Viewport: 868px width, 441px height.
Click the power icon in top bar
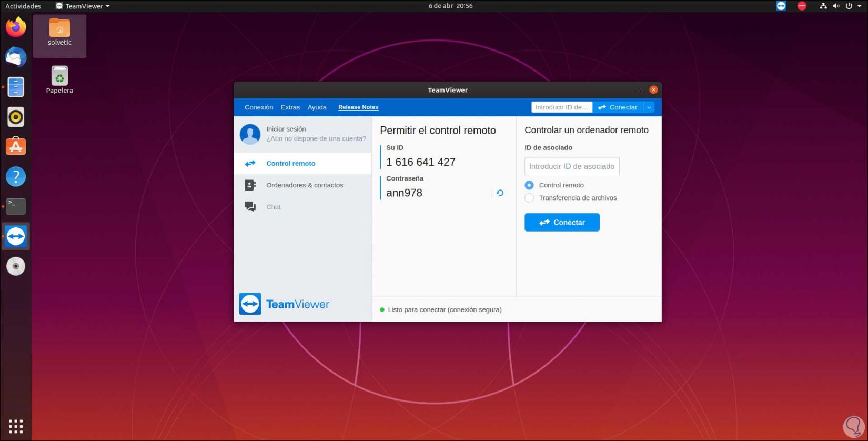click(x=849, y=6)
